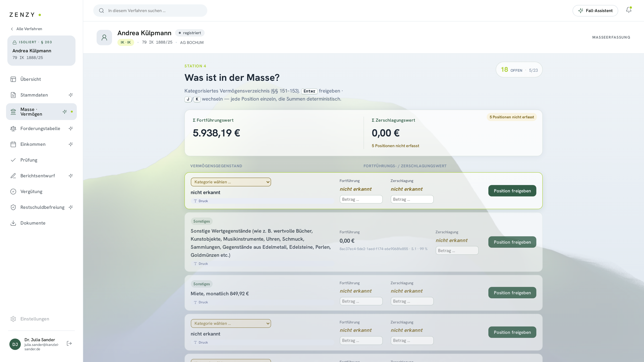Open Einstellungen
This screenshot has height=362, width=644.
[x=41, y=319]
